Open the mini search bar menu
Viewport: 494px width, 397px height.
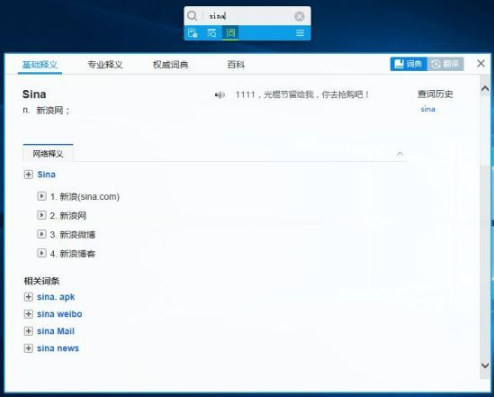[300, 33]
